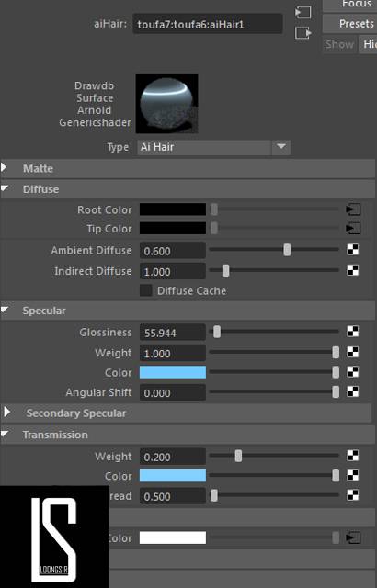Click the Transmission Spread slider handle
Viewport: 377px width, 588px height.
214,495
